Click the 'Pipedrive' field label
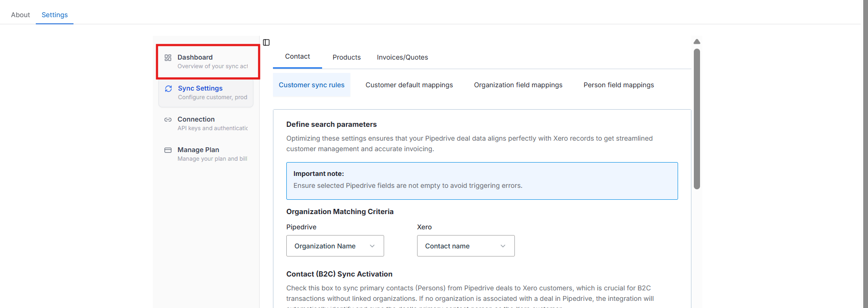This screenshot has width=868, height=308. [x=301, y=227]
